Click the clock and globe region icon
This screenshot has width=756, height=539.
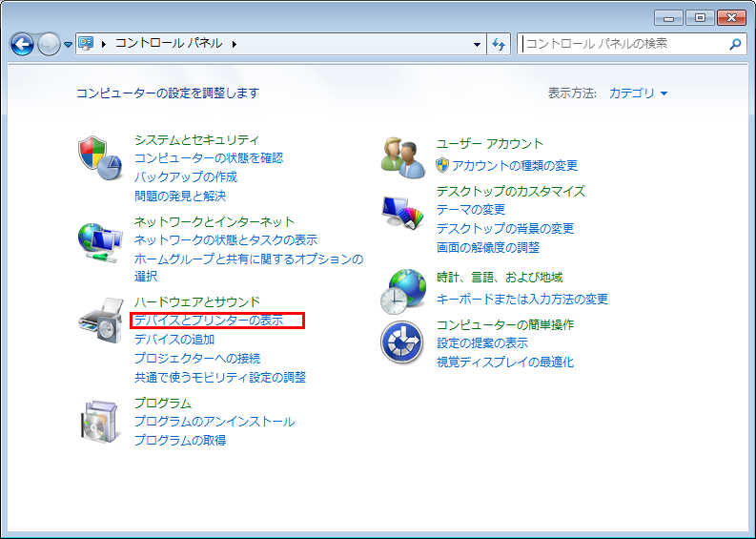pyautogui.click(x=403, y=291)
